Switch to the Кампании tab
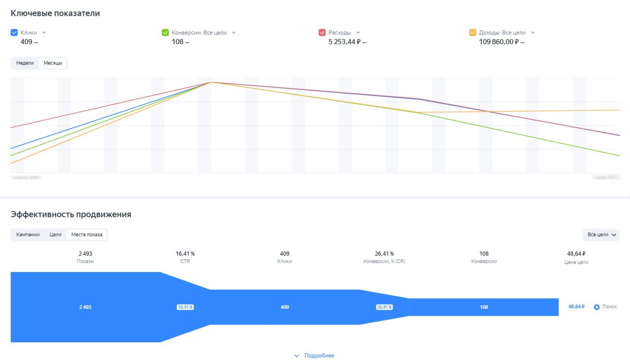630x364 pixels. (x=28, y=235)
